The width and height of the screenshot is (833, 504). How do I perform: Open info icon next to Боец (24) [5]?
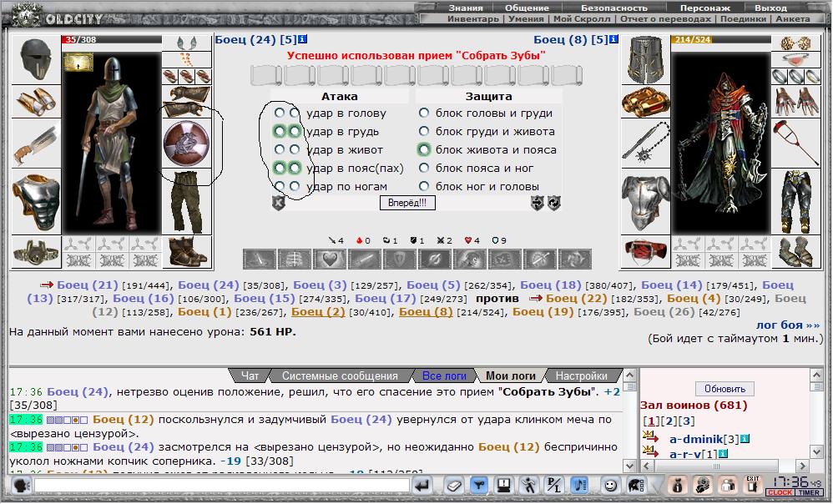point(302,39)
